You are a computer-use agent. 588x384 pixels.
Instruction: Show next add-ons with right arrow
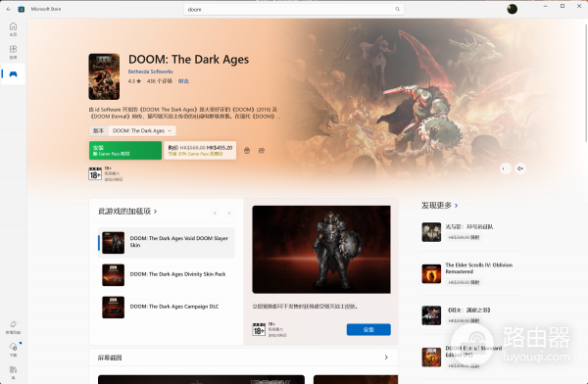tap(229, 213)
